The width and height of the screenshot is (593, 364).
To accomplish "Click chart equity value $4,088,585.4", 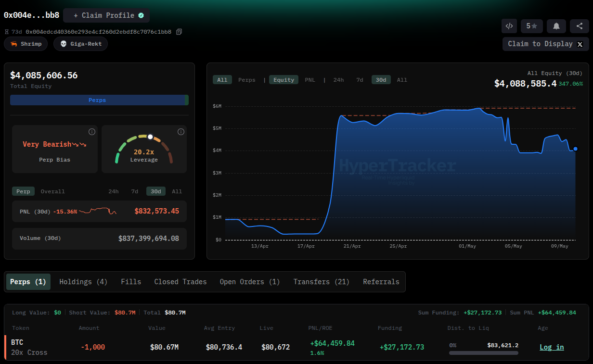I will [x=525, y=84].
